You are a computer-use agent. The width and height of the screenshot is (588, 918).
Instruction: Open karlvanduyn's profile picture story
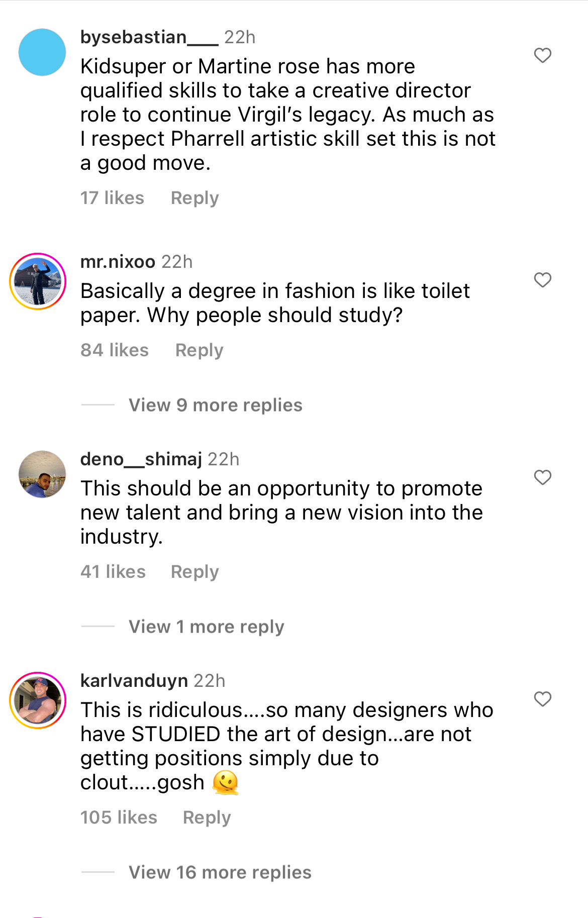(x=38, y=700)
